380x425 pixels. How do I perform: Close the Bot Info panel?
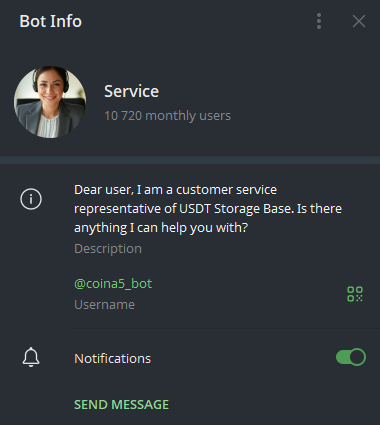pos(359,21)
